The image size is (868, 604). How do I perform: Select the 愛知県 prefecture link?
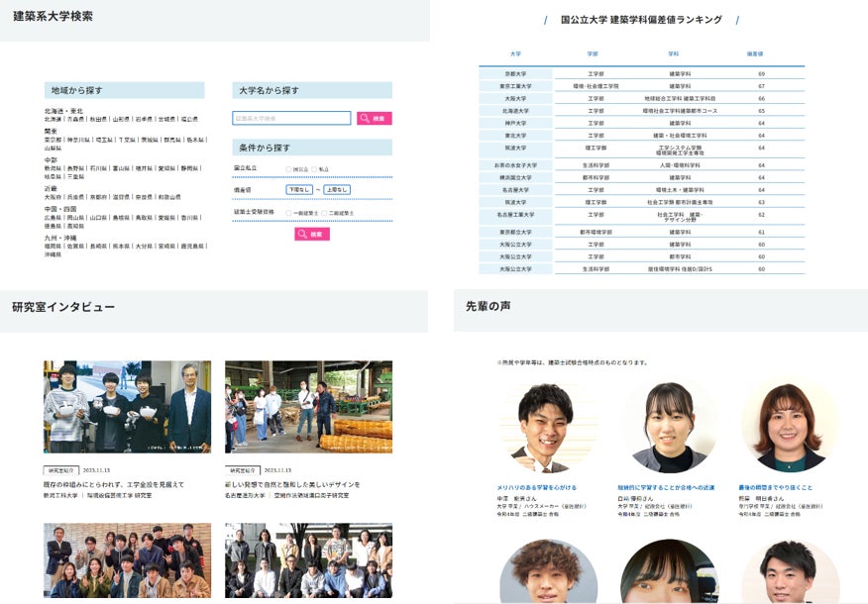[x=166, y=168]
